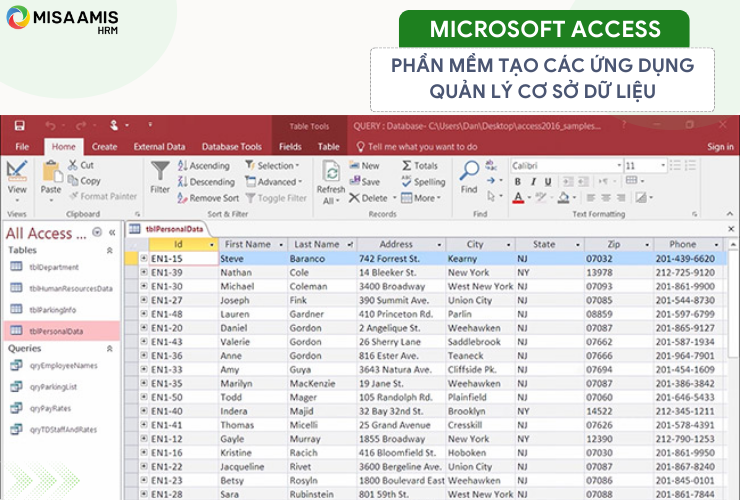Open the Selection dropdown

coord(272,166)
